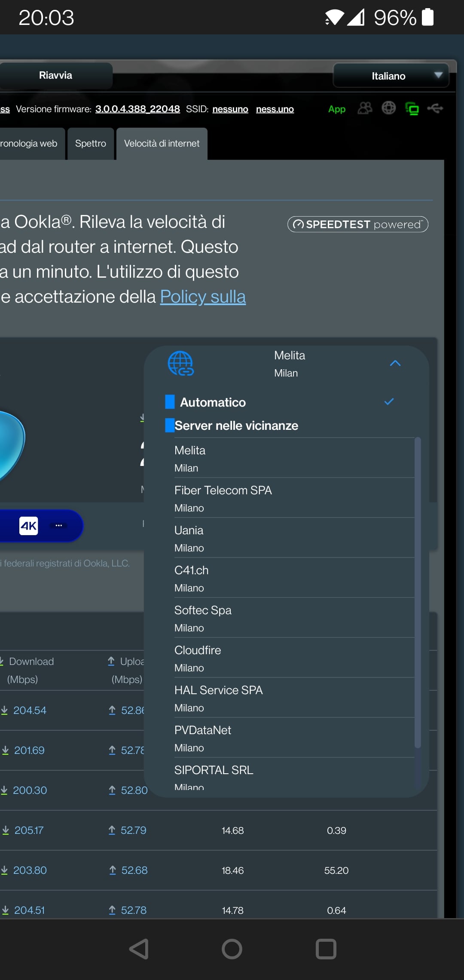Click the USB status icon
The width and height of the screenshot is (464, 980).
point(435,108)
